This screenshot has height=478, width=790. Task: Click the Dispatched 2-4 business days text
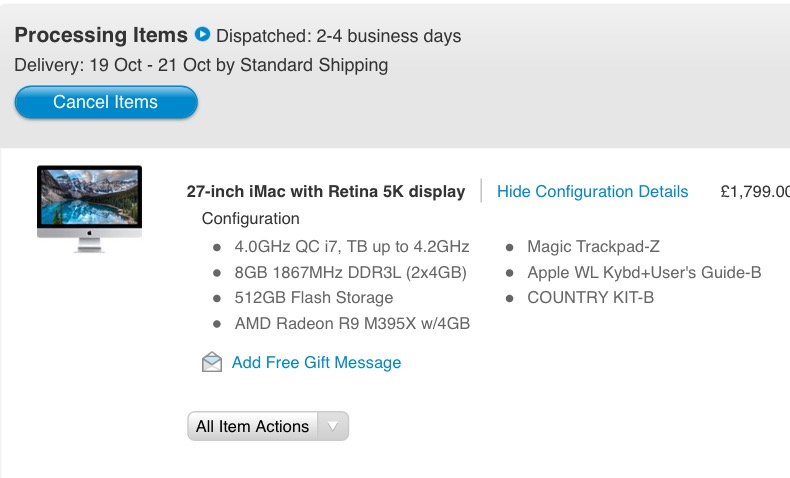[339, 36]
